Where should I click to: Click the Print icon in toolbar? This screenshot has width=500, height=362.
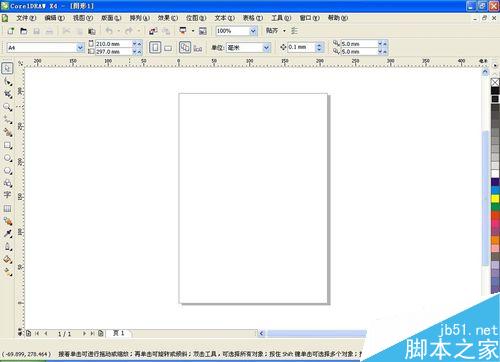click(x=49, y=31)
